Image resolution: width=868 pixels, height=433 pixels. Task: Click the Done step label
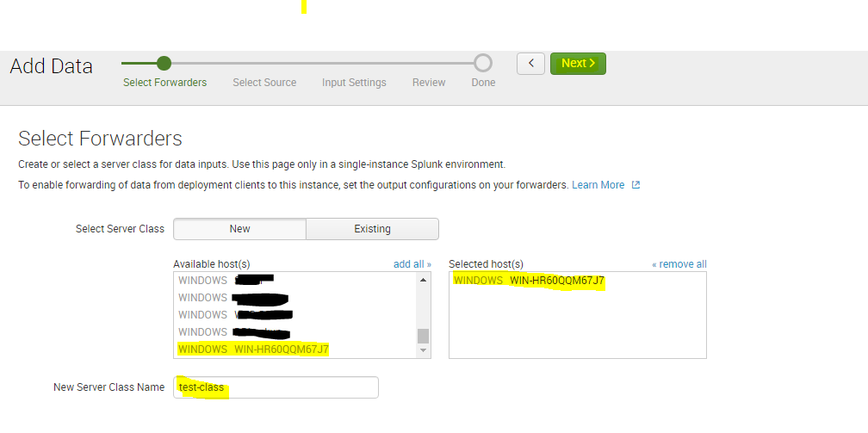point(483,83)
